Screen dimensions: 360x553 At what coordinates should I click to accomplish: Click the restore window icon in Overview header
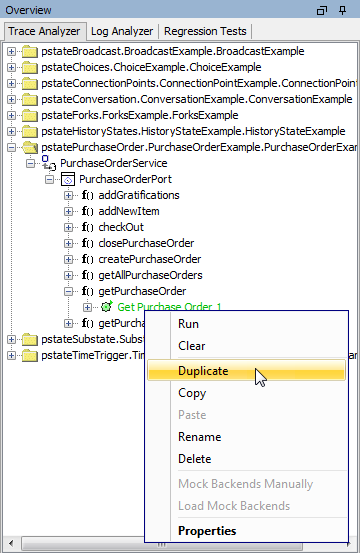[322, 11]
